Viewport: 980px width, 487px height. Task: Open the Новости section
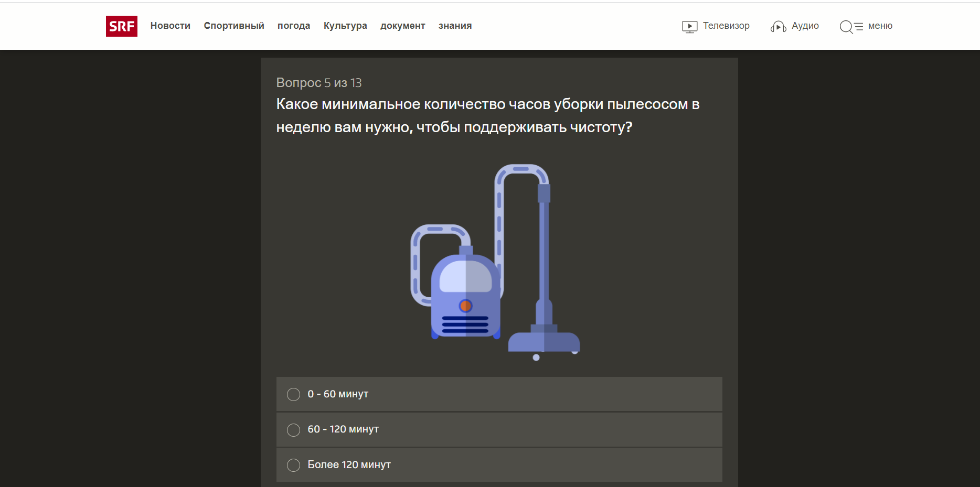[x=170, y=26]
